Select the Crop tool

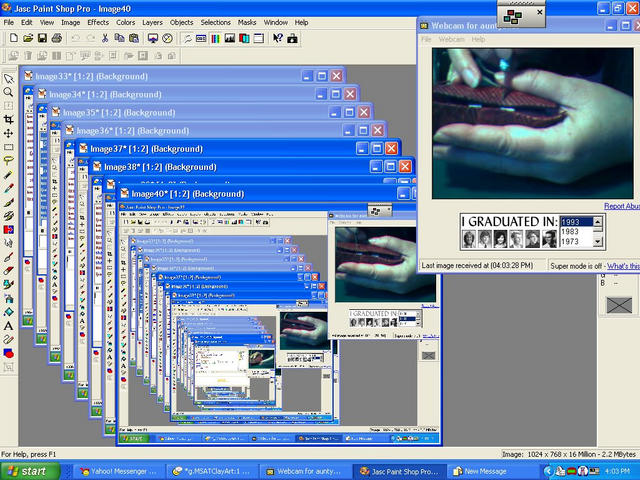tap(8, 120)
